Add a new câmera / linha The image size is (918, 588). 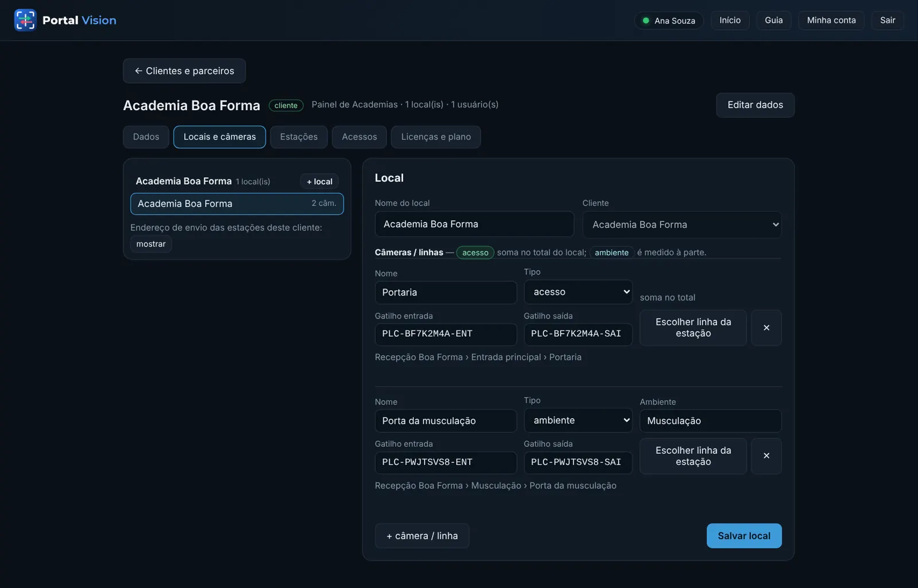[422, 536]
